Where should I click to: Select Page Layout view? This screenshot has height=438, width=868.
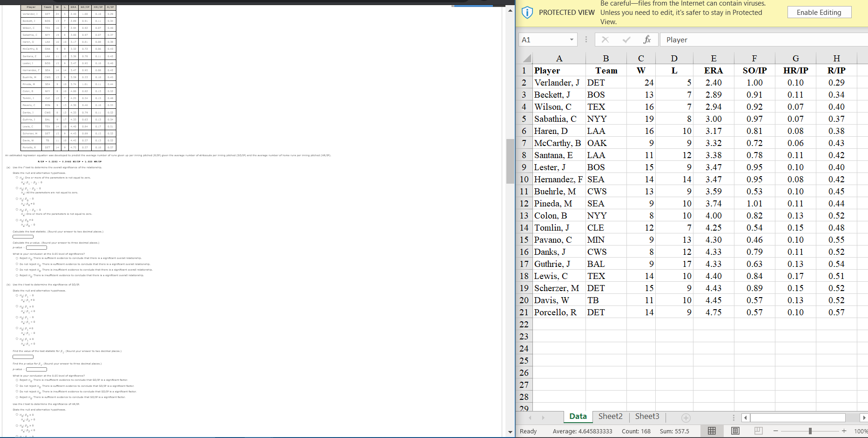coord(735,431)
